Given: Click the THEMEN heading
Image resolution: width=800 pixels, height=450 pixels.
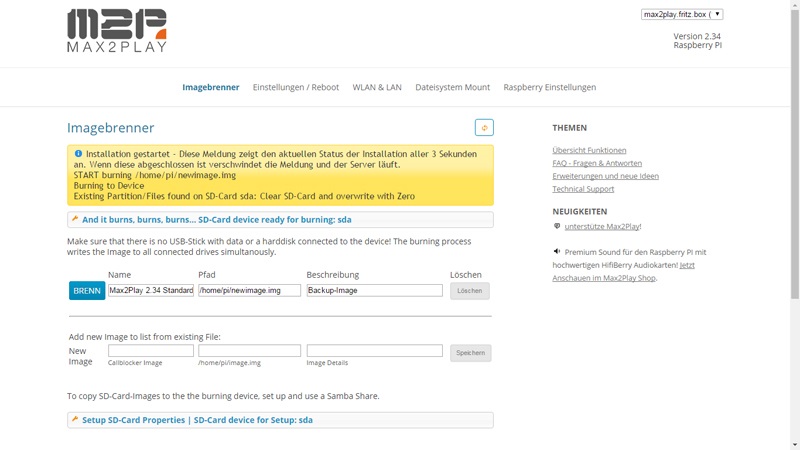Looking at the screenshot, I should coord(569,128).
